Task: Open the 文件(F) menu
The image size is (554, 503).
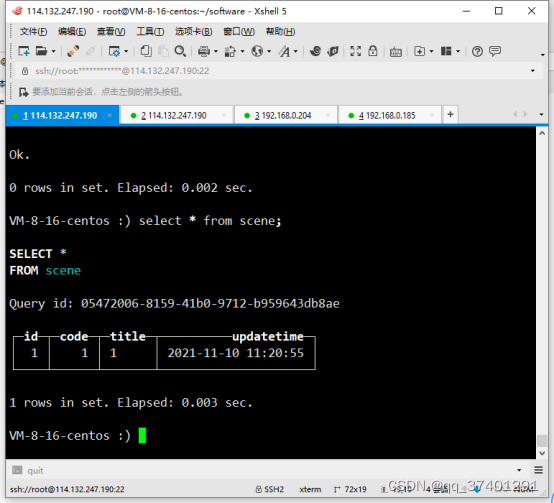Action: [33, 31]
